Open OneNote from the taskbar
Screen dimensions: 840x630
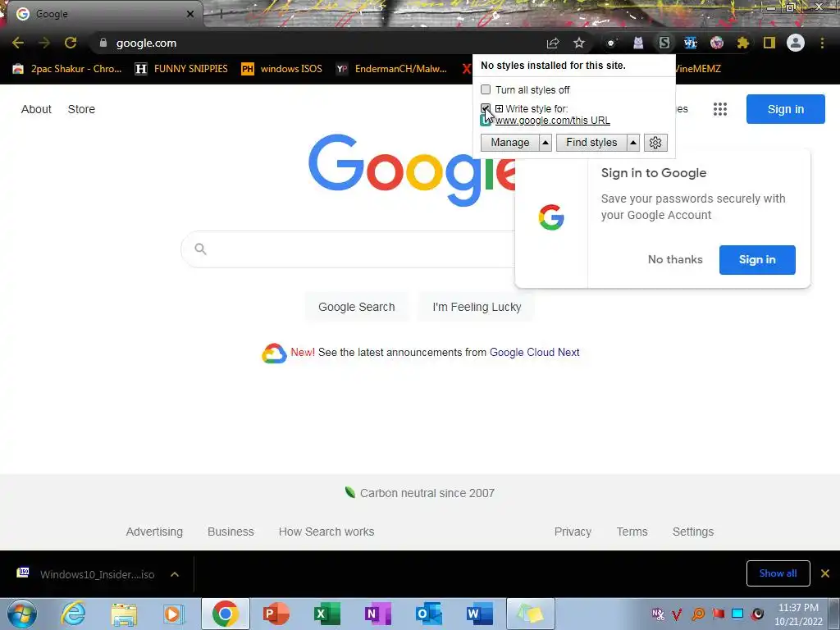click(377, 614)
